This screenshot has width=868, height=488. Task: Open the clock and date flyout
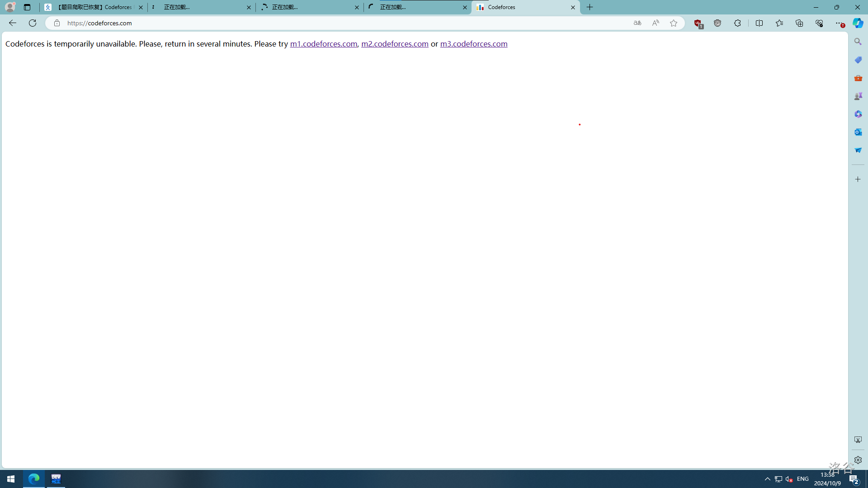(828, 479)
